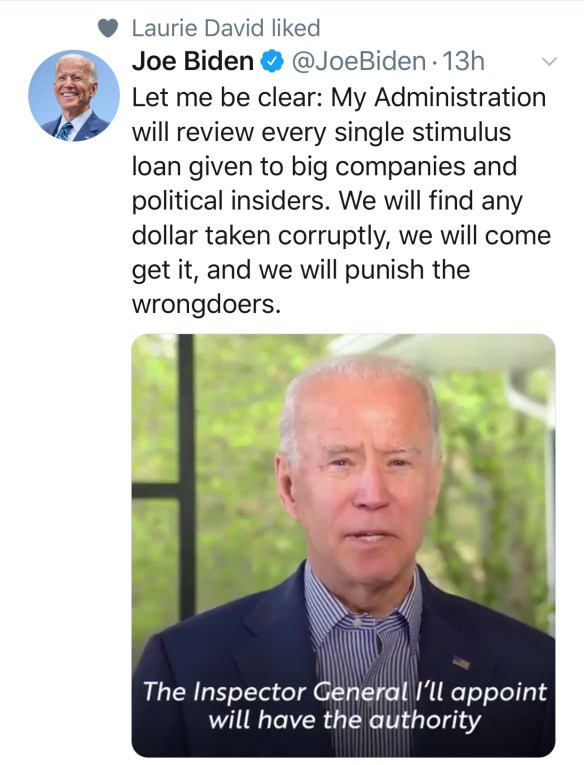Click the line 'loan given to big companies and'

click(x=324, y=166)
